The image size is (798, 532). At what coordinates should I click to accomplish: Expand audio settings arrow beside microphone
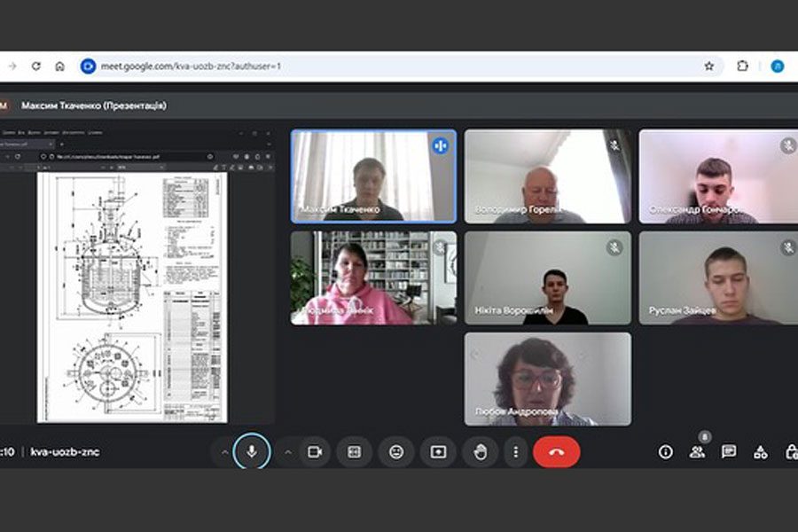coord(224,452)
